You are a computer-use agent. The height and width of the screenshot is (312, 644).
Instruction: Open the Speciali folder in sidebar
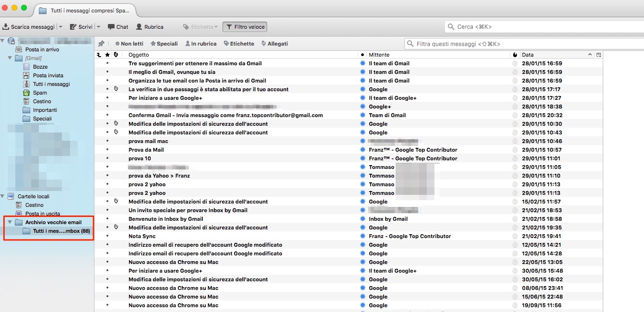tap(42, 119)
